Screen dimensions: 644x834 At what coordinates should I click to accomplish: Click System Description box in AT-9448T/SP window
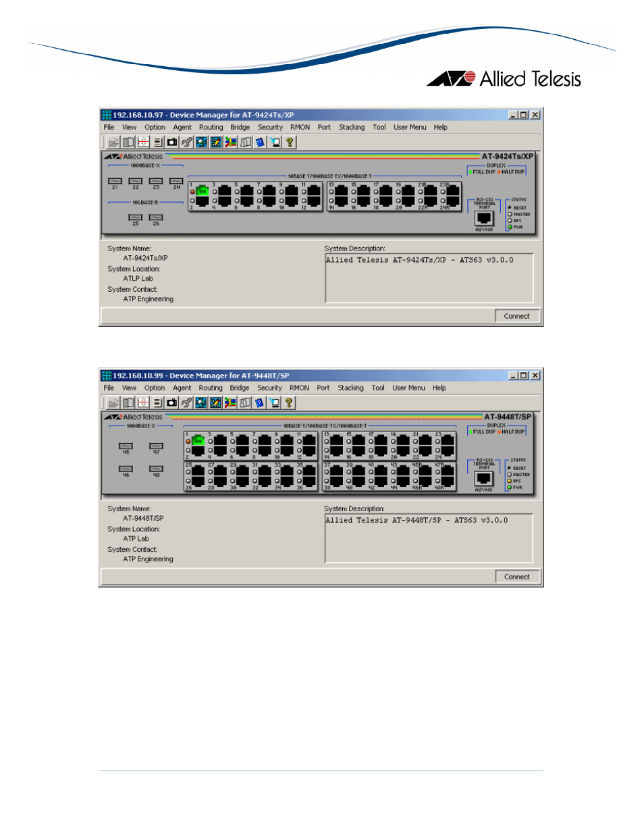click(x=429, y=538)
